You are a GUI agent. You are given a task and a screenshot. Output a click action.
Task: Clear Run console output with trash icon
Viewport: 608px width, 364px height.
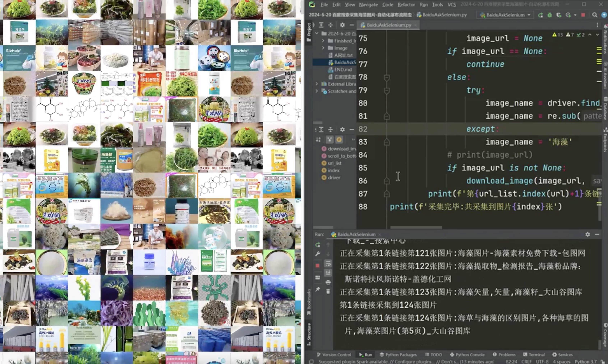pyautogui.click(x=328, y=291)
